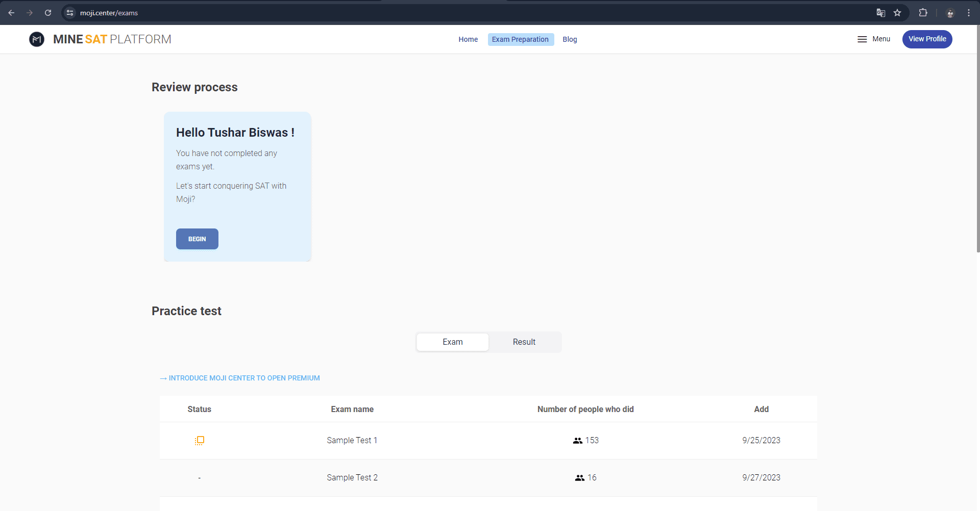This screenshot has height=511, width=980.
Task: Click the orange in-progress status icon for Sample Test 1
Action: [x=199, y=440]
